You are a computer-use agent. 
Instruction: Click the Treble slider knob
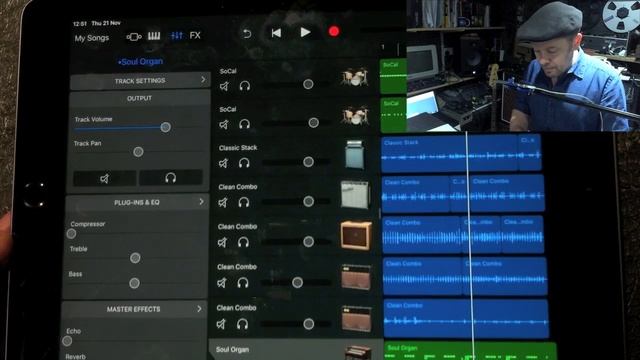(135, 258)
